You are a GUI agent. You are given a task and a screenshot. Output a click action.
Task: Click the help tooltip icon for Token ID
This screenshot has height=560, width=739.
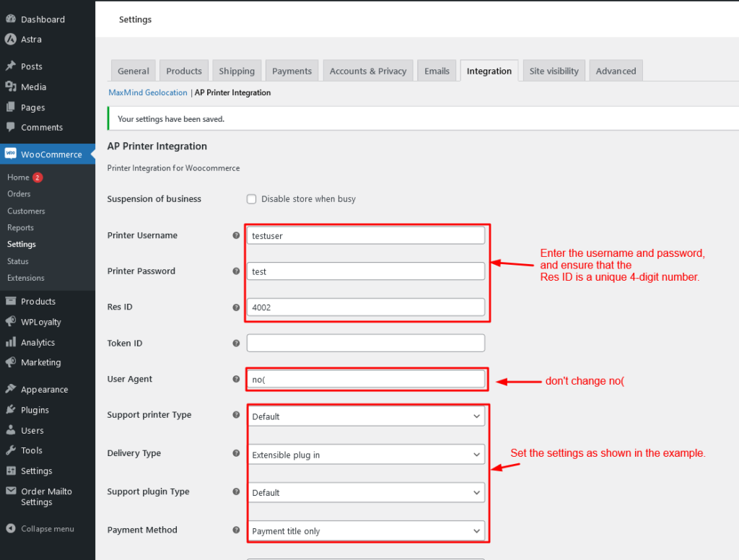[x=236, y=344]
